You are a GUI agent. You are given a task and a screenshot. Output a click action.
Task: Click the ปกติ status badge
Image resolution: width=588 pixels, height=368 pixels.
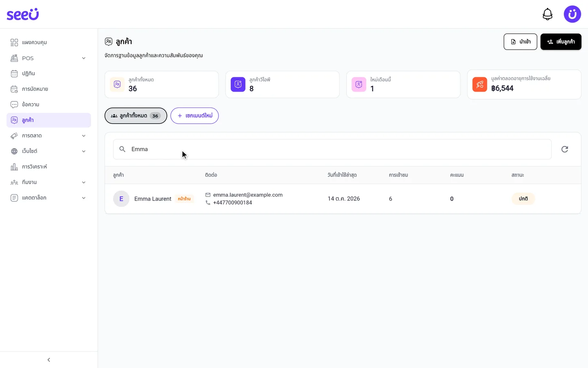click(523, 199)
